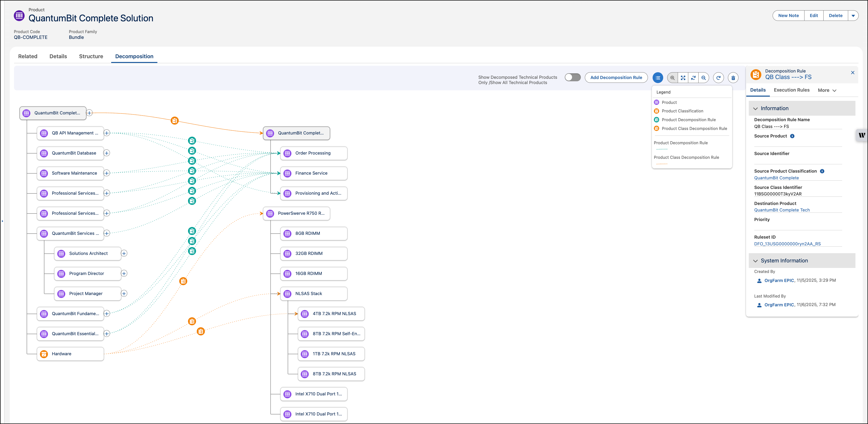
Task: Select the Provisioning and Acti... node
Action: [x=314, y=193]
